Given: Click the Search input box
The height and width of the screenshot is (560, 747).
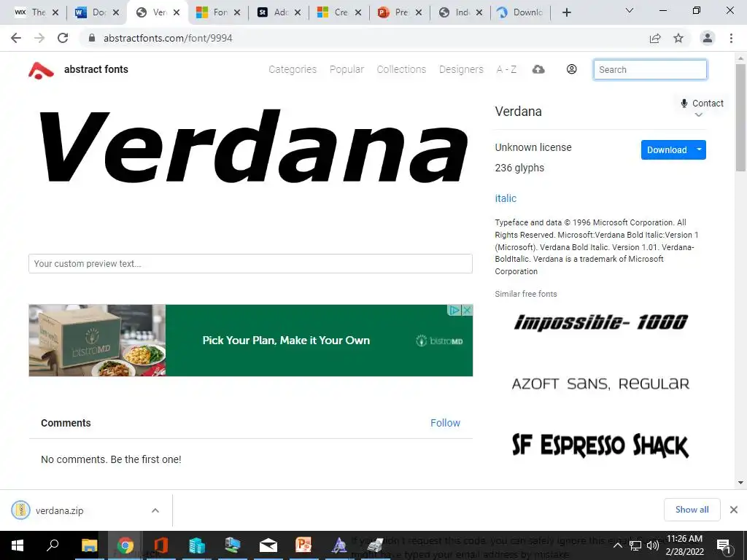Looking at the screenshot, I should click(650, 69).
